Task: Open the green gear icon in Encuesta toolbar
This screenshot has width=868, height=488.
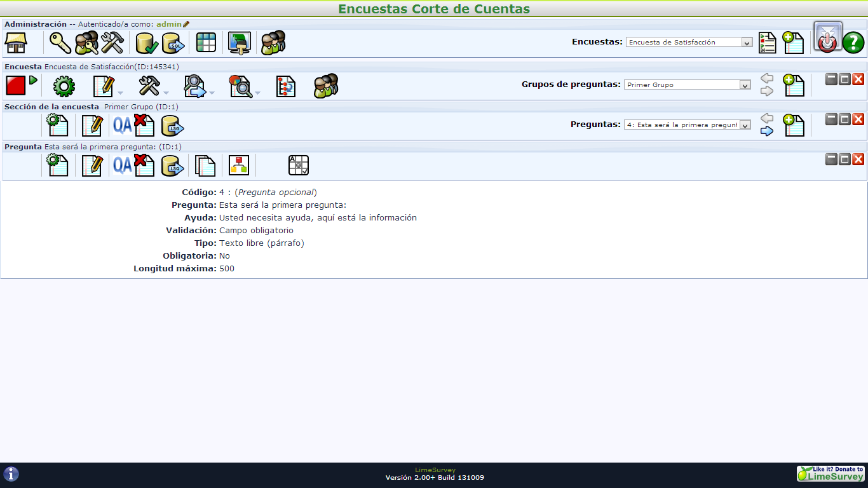Action: tap(64, 86)
